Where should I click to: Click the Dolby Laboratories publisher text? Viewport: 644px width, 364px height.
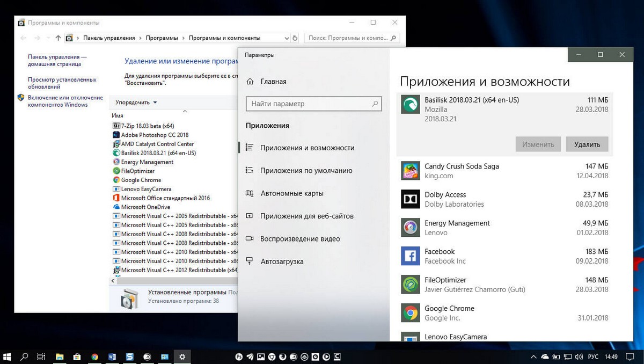click(x=454, y=204)
